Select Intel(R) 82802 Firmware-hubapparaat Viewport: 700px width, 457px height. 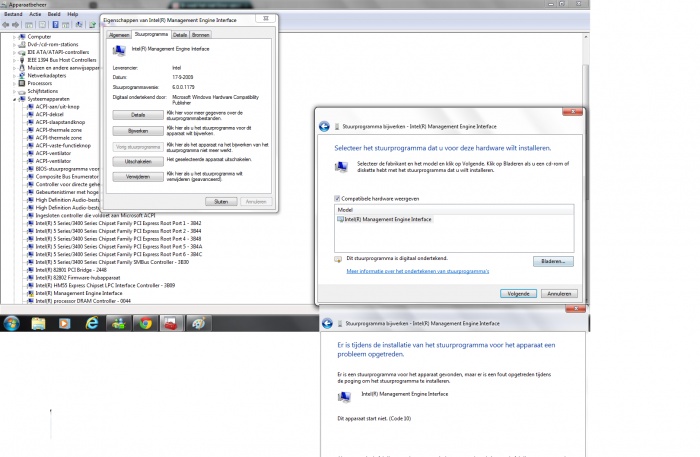pyautogui.click(x=78, y=278)
